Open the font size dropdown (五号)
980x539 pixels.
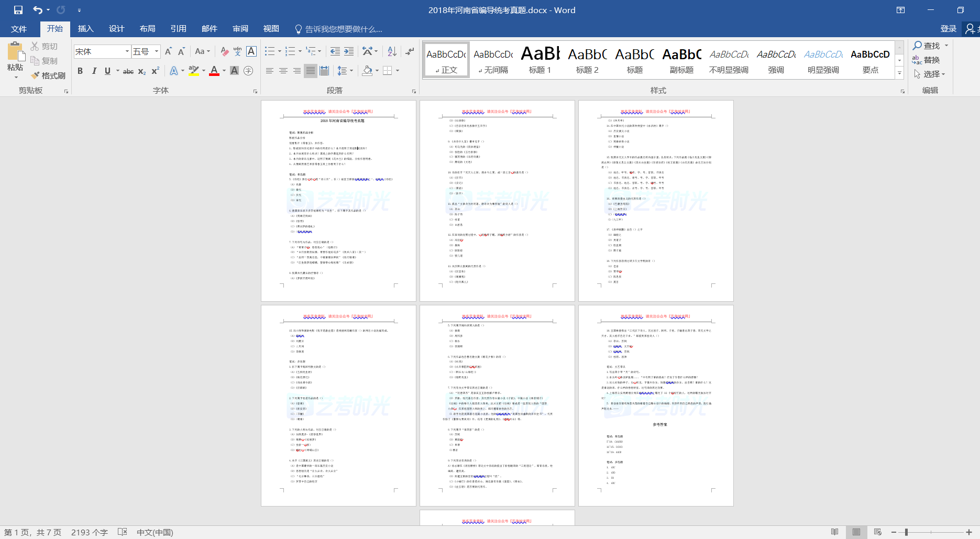(156, 51)
